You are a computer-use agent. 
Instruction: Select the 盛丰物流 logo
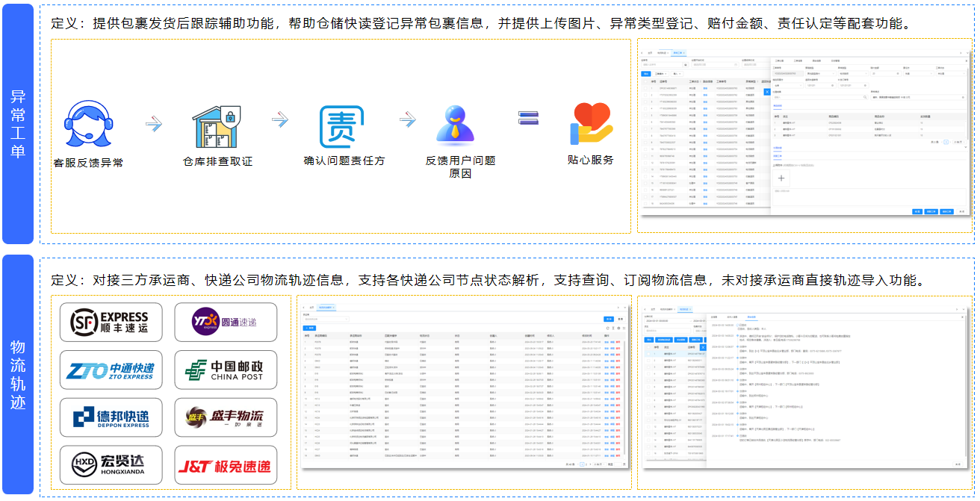click(226, 418)
